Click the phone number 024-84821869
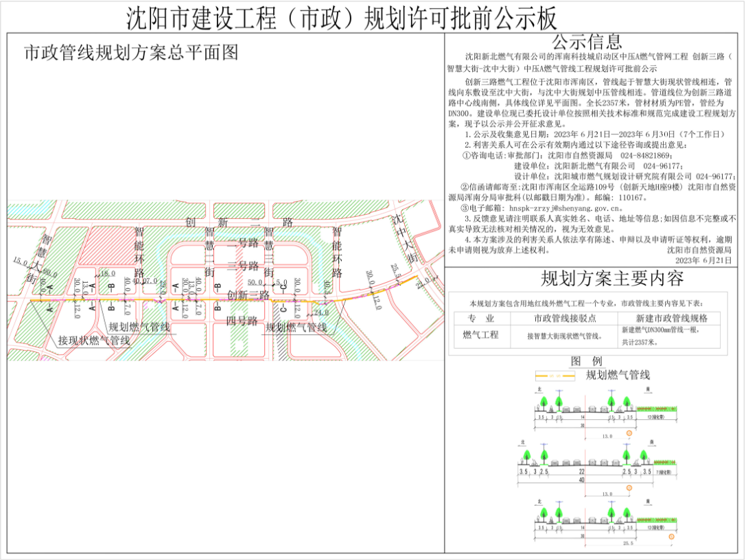 (651, 156)
